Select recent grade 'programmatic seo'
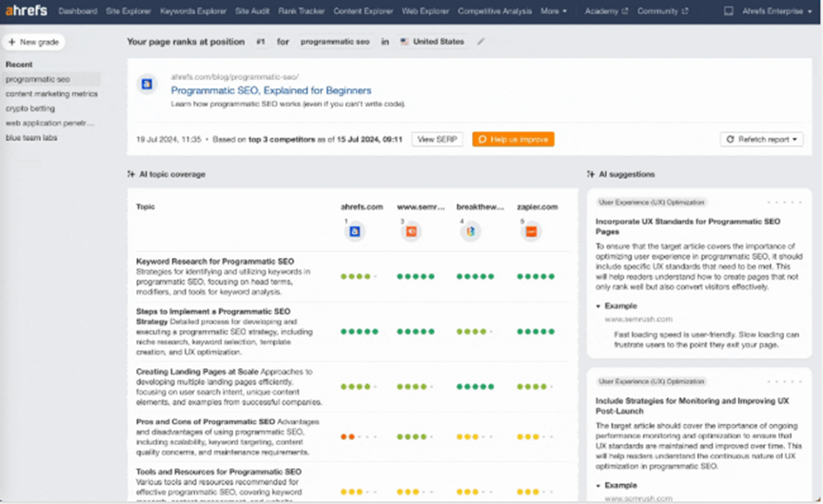The height and width of the screenshot is (504, 823). click(x=51, y=79)
